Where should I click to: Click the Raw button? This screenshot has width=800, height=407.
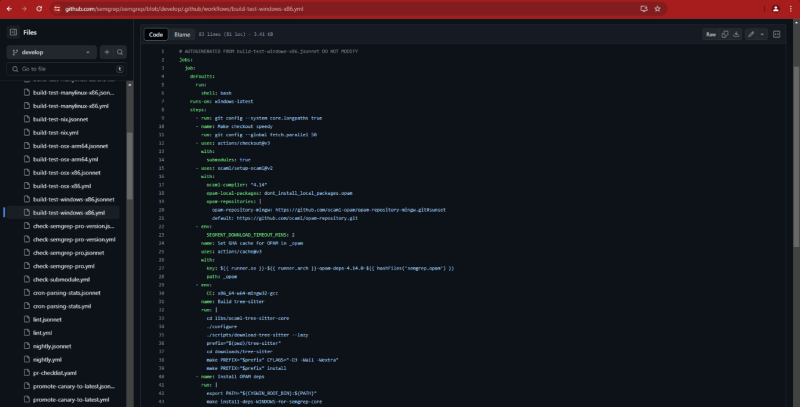coord(711,34)
